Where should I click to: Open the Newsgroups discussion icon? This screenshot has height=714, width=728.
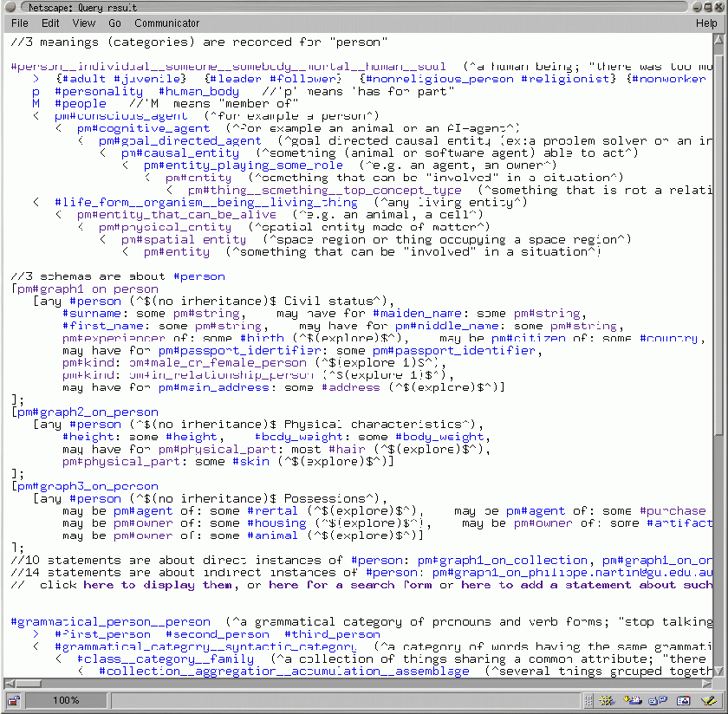(659, 700)
